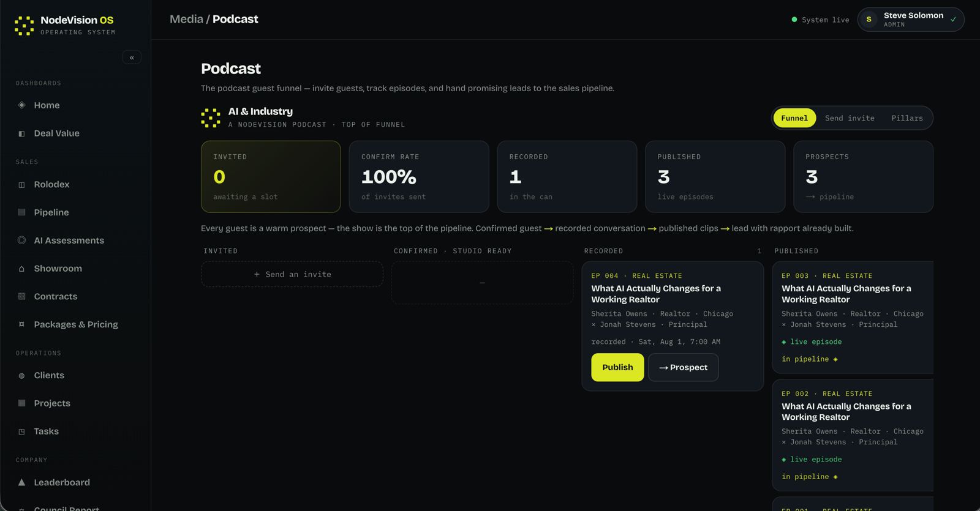Open the EP 004 episode title
The image size is (980, 511).
click(656, 294)
